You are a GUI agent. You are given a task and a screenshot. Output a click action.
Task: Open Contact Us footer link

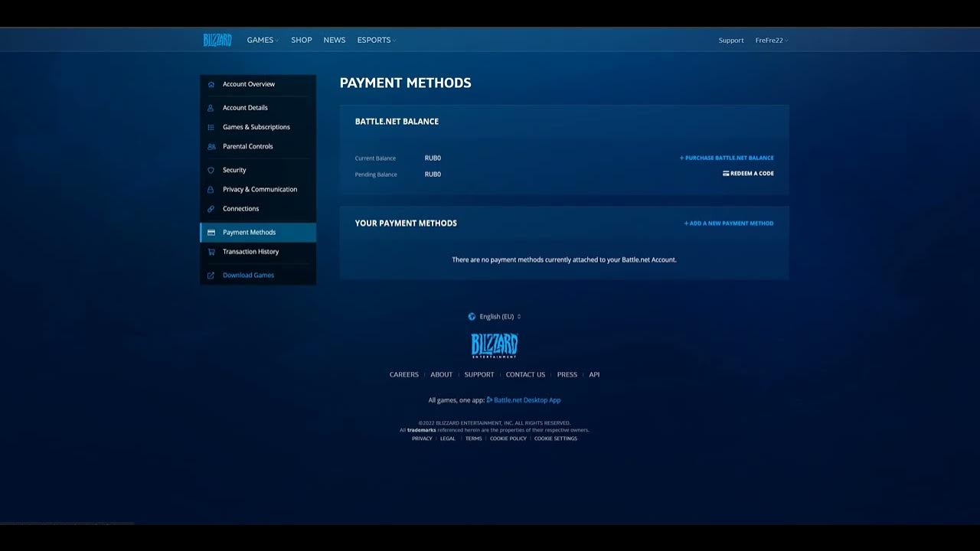[x=525, y=374]
